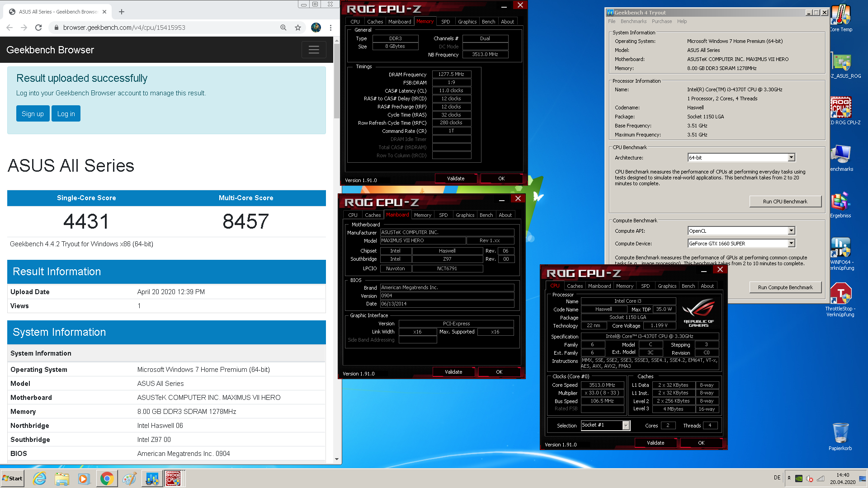The image size is (868, 488).
Task: Open Paint from the taskbar
Action: [x=129, y=479]
